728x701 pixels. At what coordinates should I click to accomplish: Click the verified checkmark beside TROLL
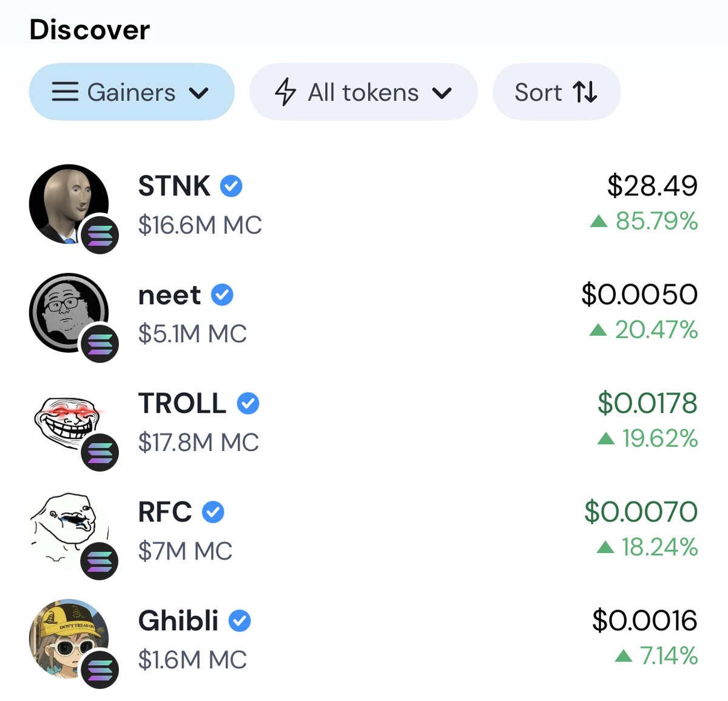(248, 404)
